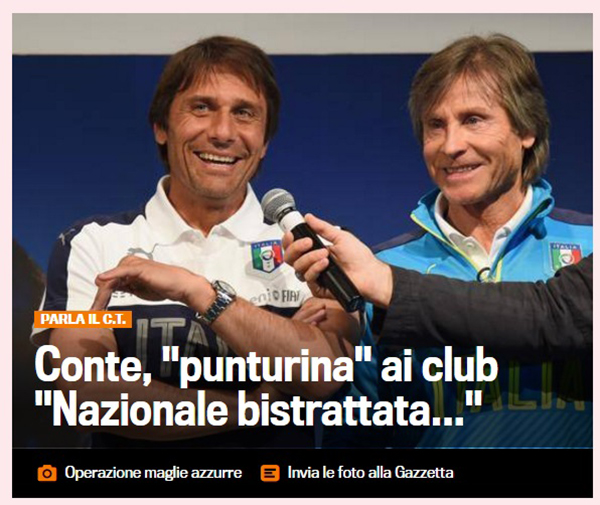Image resolution: width=600 pixels, height=505 pixels.
Task: Click the headline line "Nazionale bistrattata..."
Action: (x=258, y=408)
